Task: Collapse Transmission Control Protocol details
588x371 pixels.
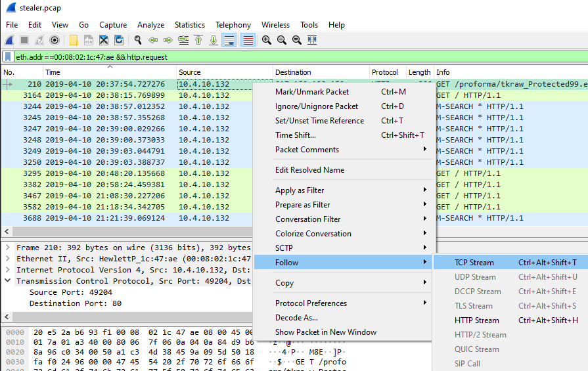Action: click(7, 280)
